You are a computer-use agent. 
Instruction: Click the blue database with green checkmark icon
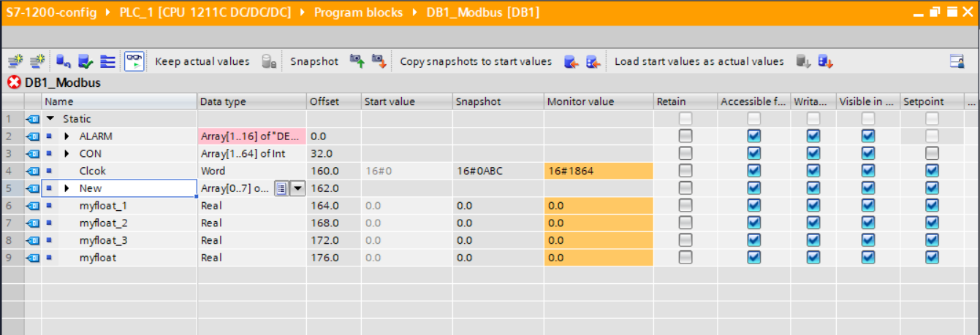[86, 61]
